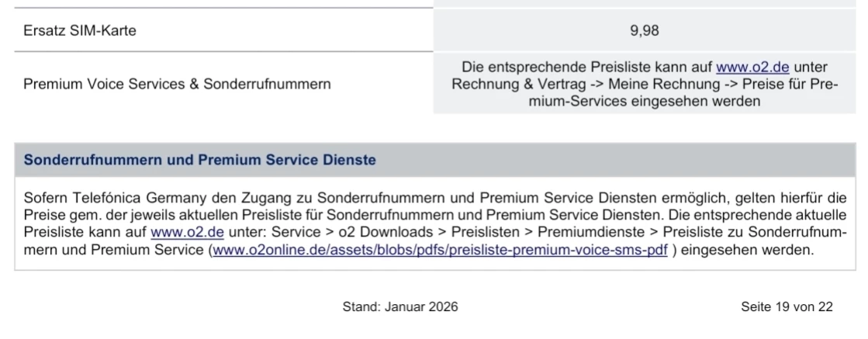Image resolution: width=868 pixels, height=339 pixels.
Task: Click the "Sonderrufnummern und Premium Service Dienste" heading
Action: [200, 161]
